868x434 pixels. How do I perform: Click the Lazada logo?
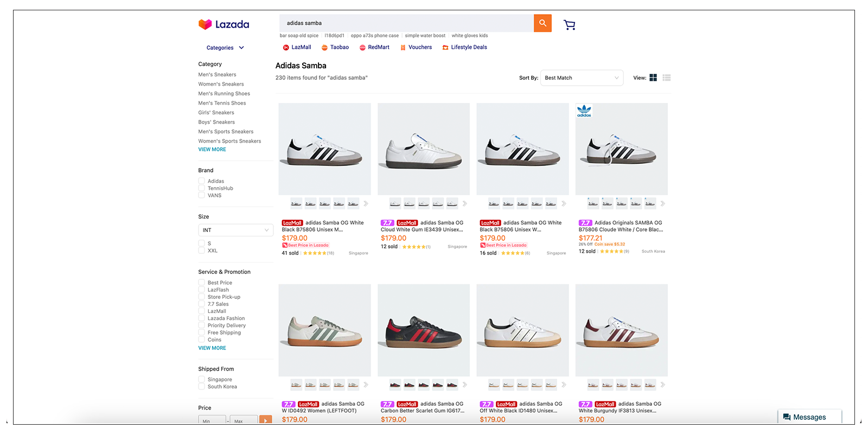coord(224,24)
